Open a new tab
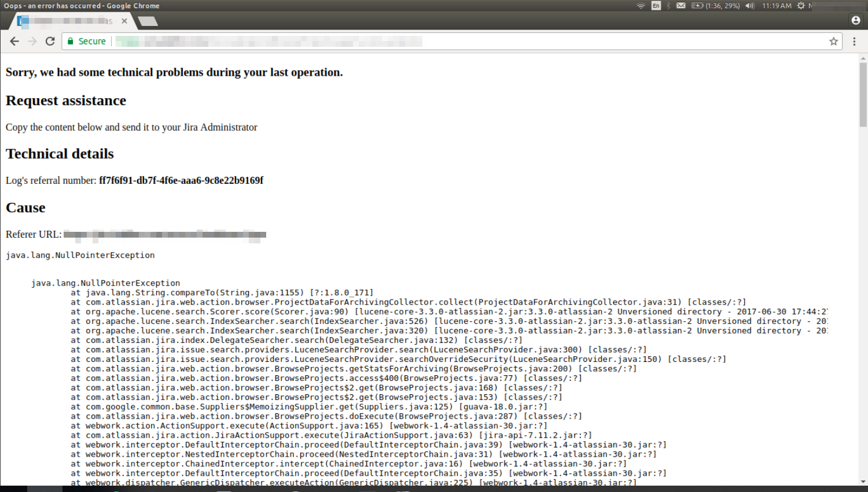Image resolution: width=868 pixels, height=492 pixels. [148, 21]
